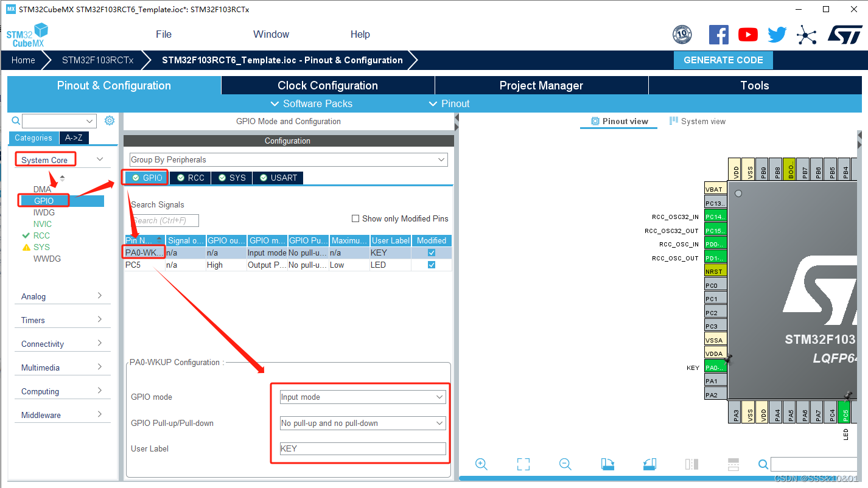
Task: Open the GPIO Pull-up/Pull-down dropdown
Action: pyautogui.click(x=362, y=423)
